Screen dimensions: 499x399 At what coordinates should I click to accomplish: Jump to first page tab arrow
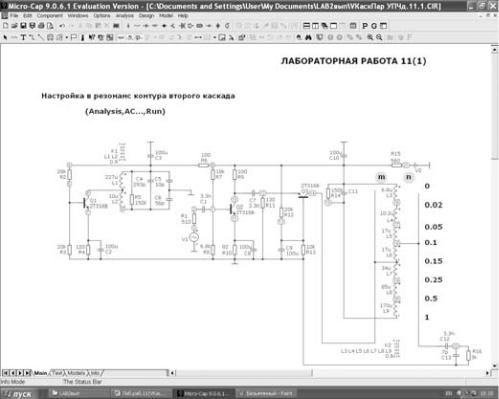pos(6,373)
